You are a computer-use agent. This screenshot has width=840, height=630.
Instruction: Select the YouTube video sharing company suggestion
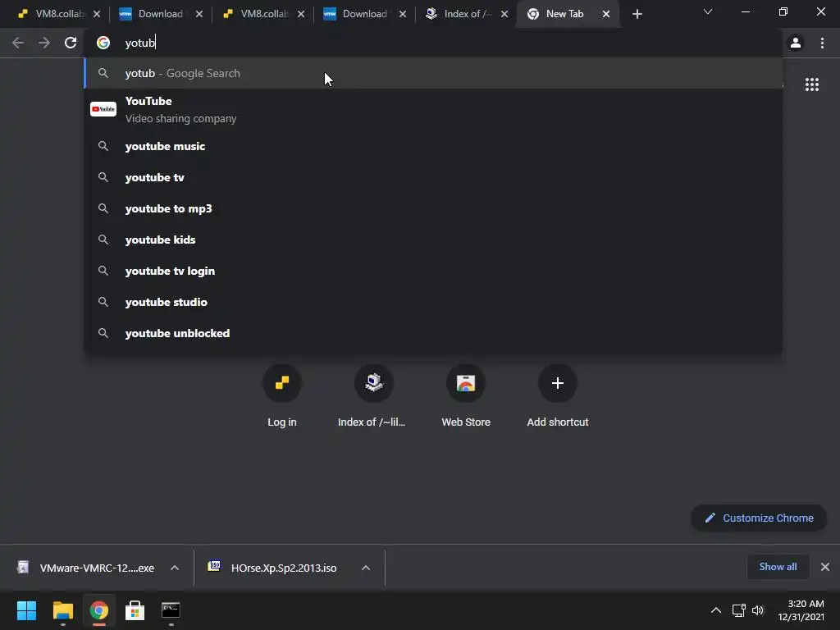pyautogui.click(x=433, y=109)
